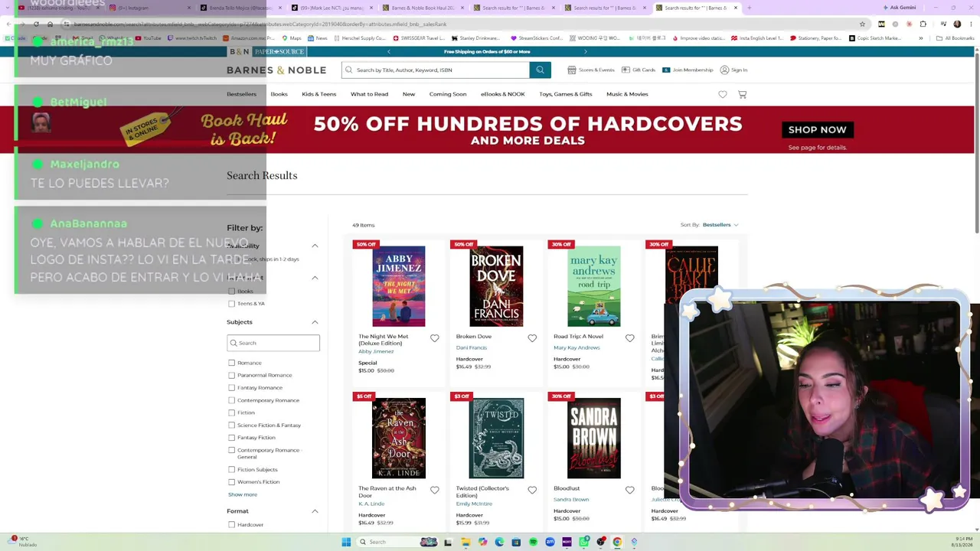Screen dimensions: 980x551
Task: Check the Fantasy Fiction filter
Action: pos(231,437)
